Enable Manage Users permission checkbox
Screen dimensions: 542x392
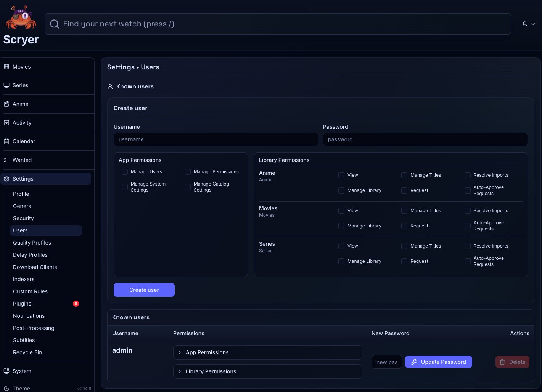pos(125,172)
